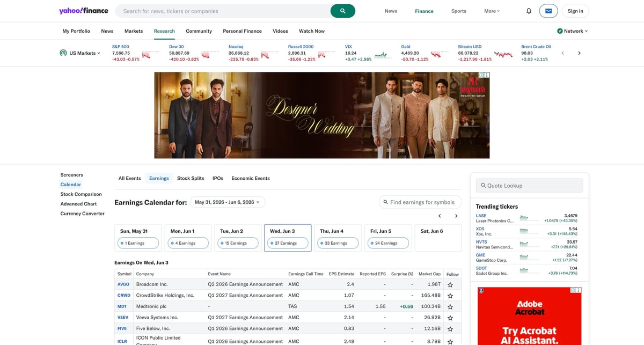
Task: Switch to the Economic Events tab
Action: 251,178
